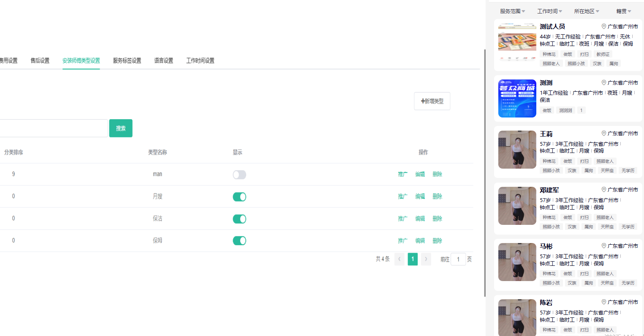This screenshot has width=644, height=336.
Task: Enable the display switch for man
Action: coord(239,175)
